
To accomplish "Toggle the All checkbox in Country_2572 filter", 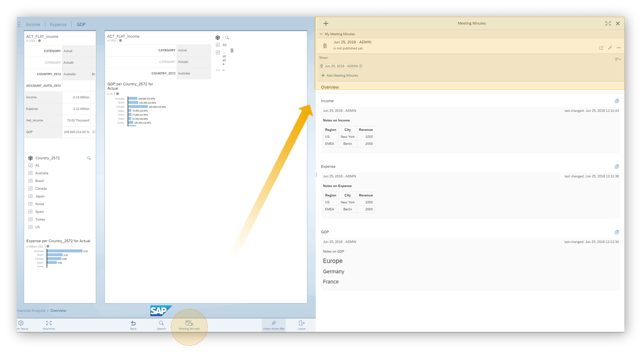I will (x=31, y=165).
